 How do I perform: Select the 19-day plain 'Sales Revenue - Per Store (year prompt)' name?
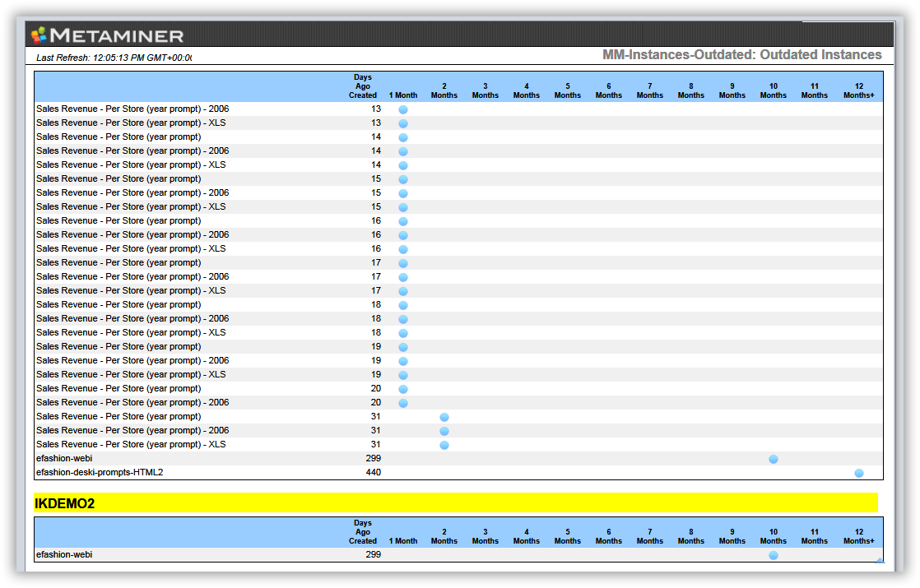118,346
